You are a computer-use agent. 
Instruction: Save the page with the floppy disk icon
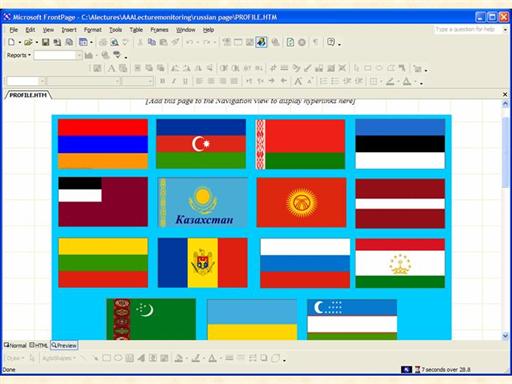coord(46,42)
